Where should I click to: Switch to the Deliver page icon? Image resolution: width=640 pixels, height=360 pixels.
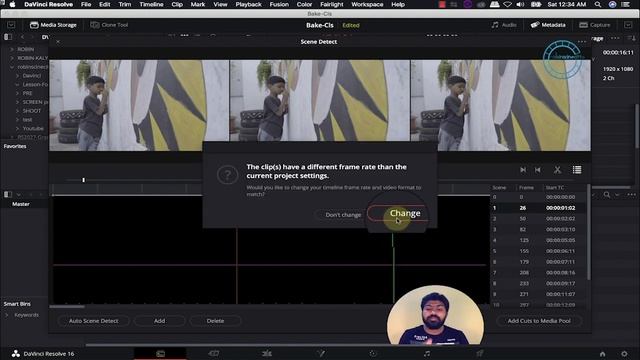[480, 353]
